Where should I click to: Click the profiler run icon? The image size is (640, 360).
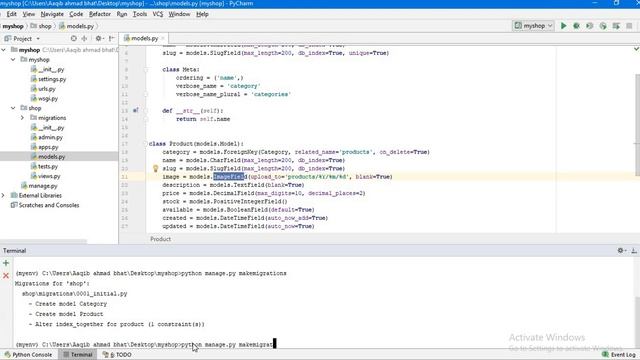(x=603, y=26)
